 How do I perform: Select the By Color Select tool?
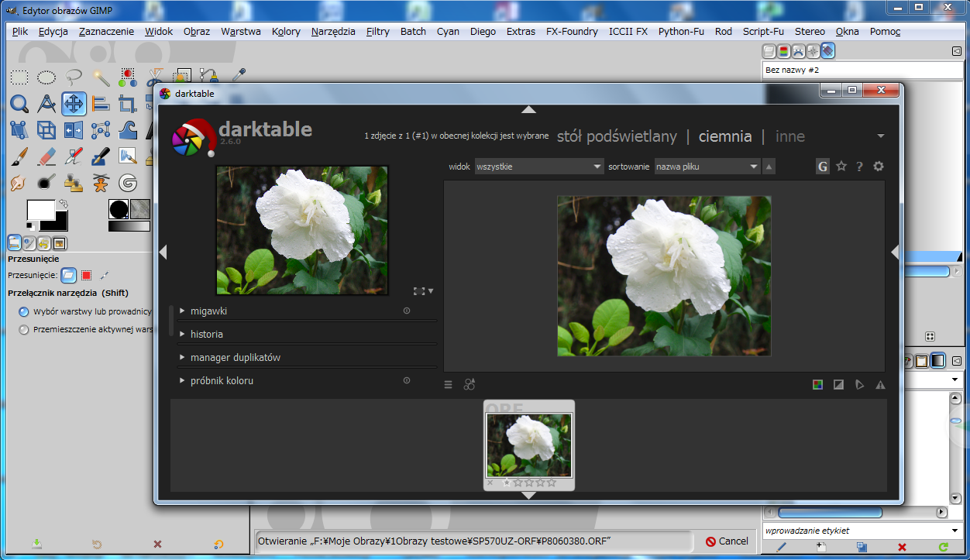pos(128,77)
